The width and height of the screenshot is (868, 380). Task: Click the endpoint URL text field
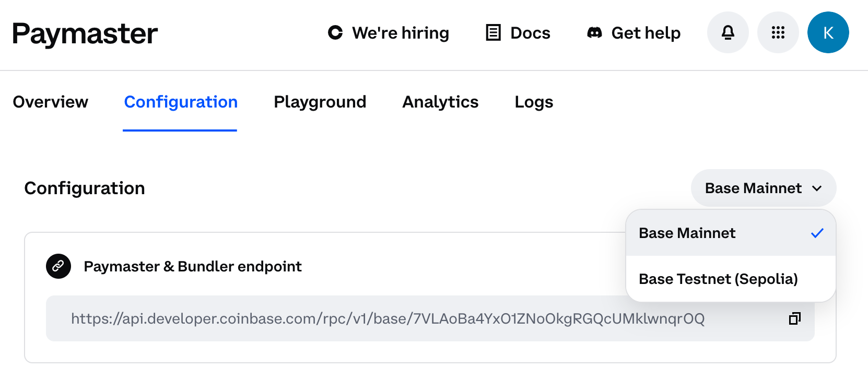click(430, 318)
